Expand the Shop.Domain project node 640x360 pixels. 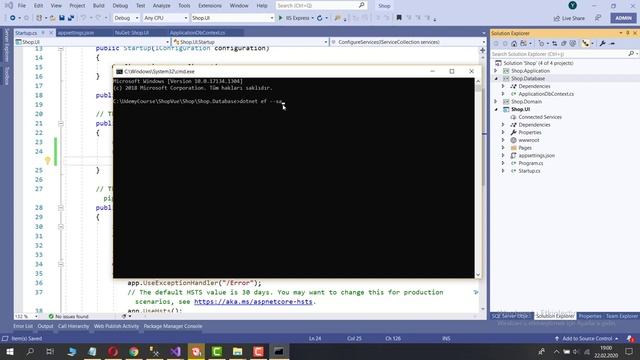[496, 102]
